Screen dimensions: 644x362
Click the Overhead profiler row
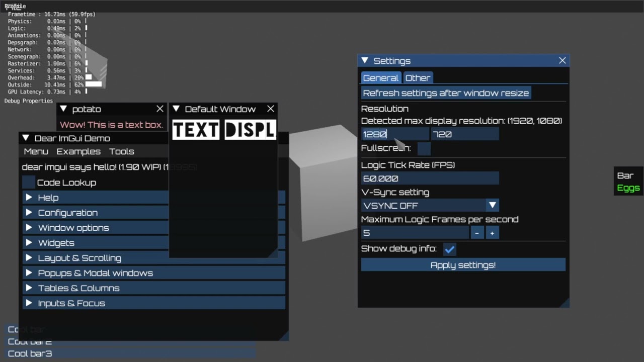tap(49, 77)
